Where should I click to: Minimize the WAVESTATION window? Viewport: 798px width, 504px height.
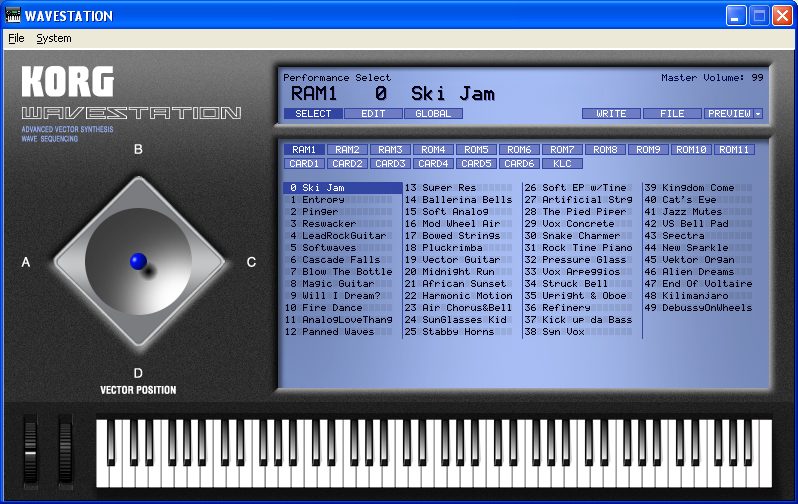click(735, 15)
